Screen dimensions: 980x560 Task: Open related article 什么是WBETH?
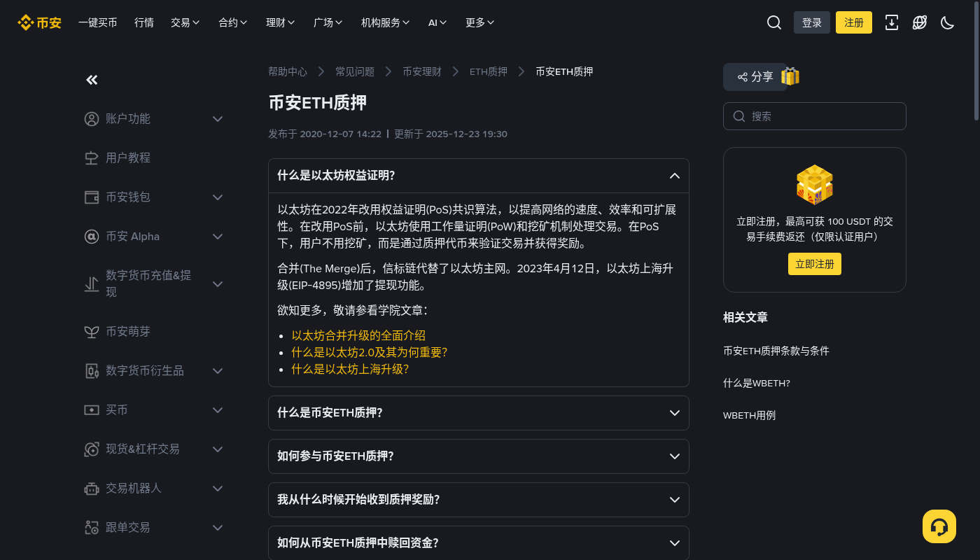click(757, 383)
